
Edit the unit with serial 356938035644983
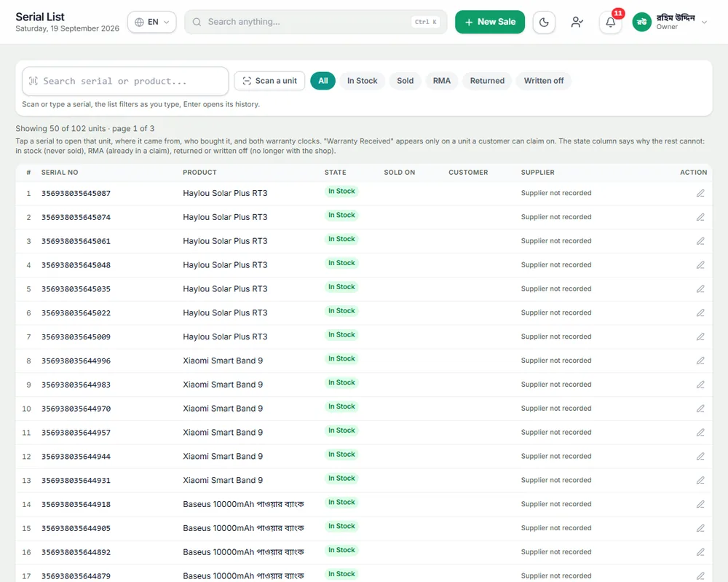click(700, 385)
